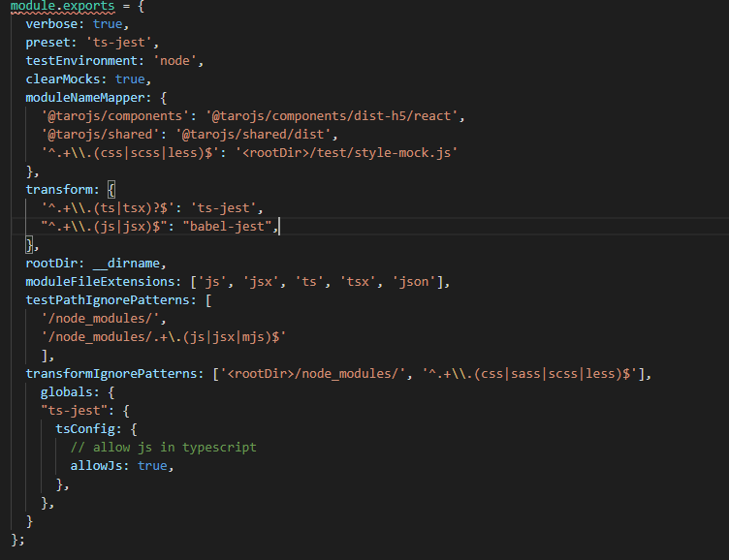Click 'json' in extensions array
Viewport: 729px width, 560px height.
pyautogui.click(x=414, y=282)
